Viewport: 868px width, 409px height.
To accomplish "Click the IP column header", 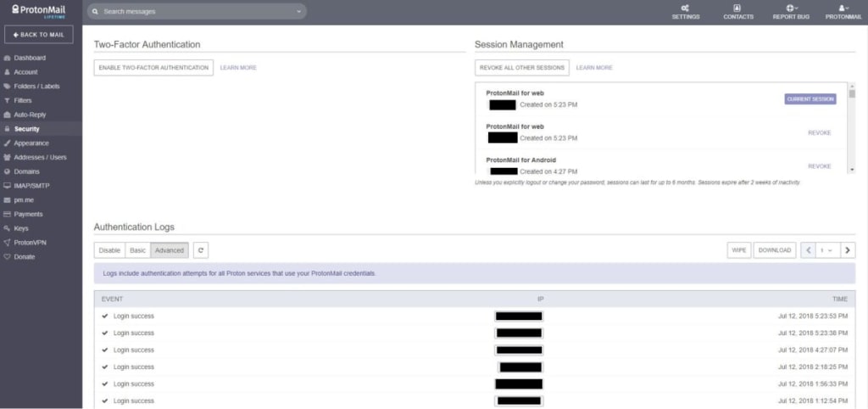I will (x=541, y=300).
